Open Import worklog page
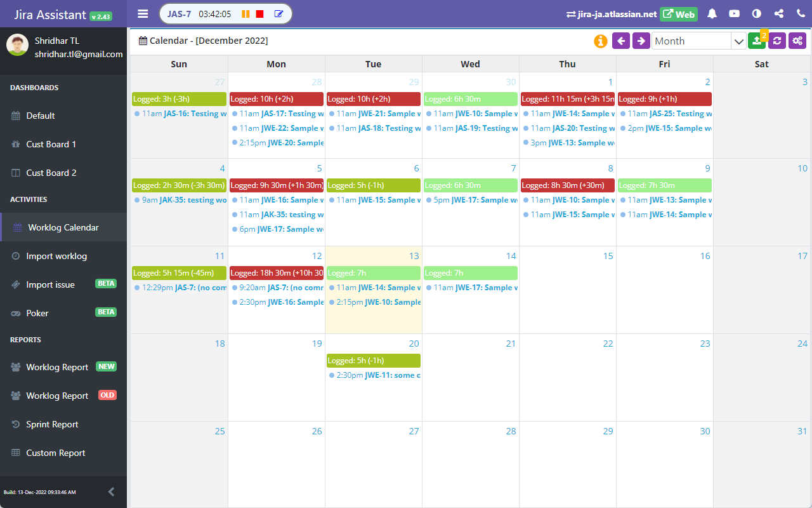This screenshot has height=508, width=812. [x=63, y=256]
